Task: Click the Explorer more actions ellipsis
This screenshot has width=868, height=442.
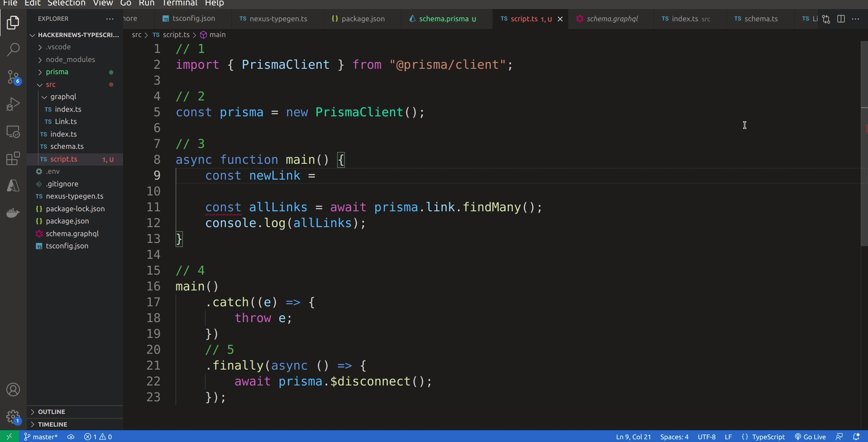Action: point(110,19)
